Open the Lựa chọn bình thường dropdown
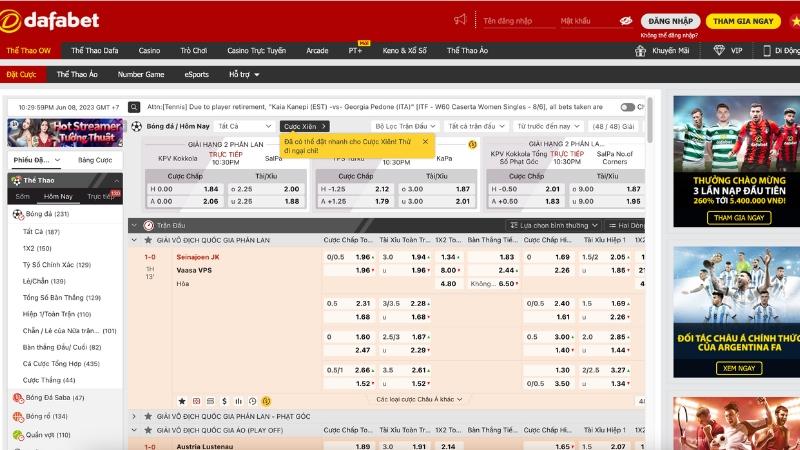Viewport: 800px width, 450px height. coord(549,226)
